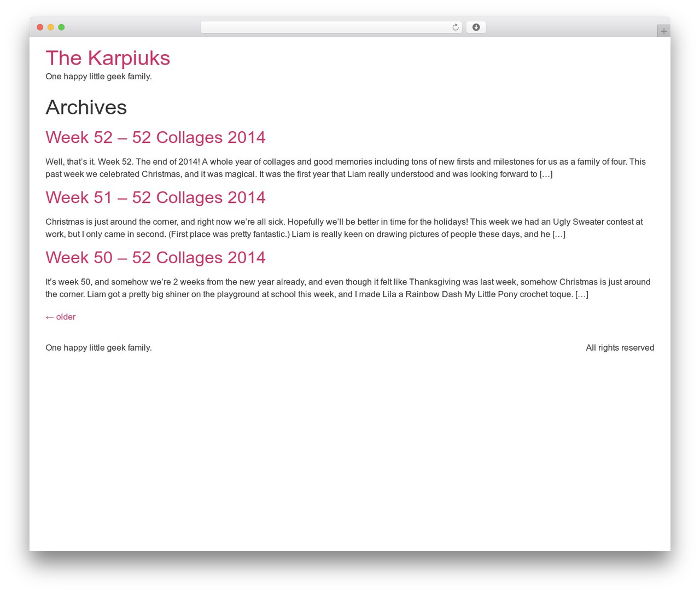Close the window with the red button
700x593 pixels.
(40, 27)
